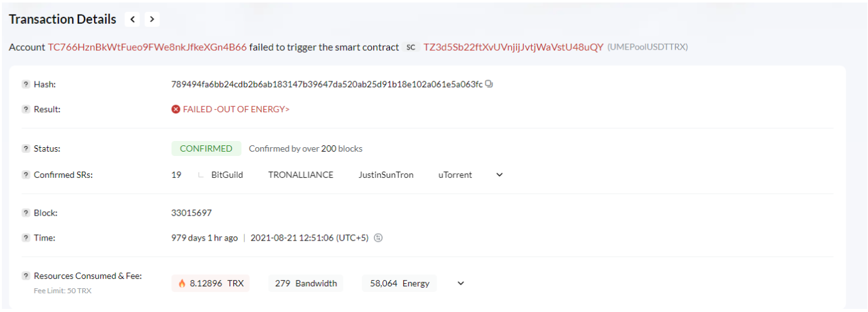Click help icon next to Time
Image resolution: width=868 pixels, height=312 pixels.
pos(26,237)
